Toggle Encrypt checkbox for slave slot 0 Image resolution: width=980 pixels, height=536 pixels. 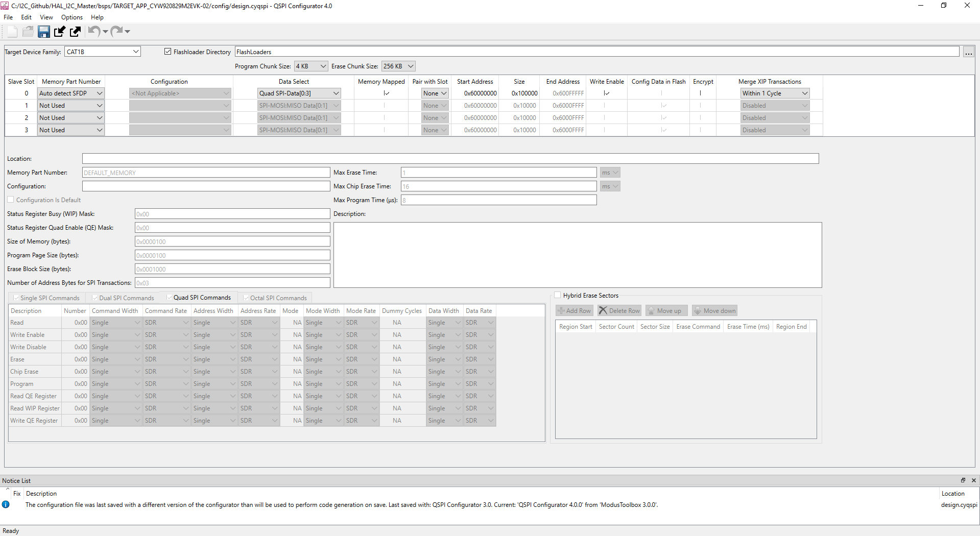click(700, 93)
